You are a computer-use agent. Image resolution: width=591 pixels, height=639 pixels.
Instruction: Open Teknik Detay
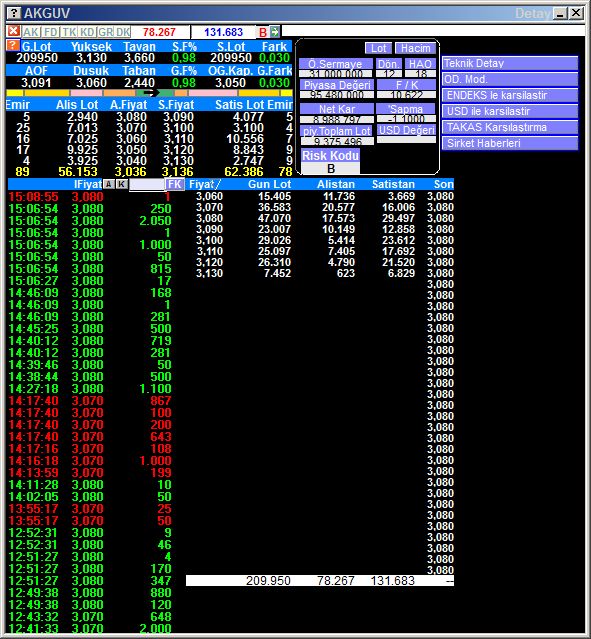click(x=509, y=63)
